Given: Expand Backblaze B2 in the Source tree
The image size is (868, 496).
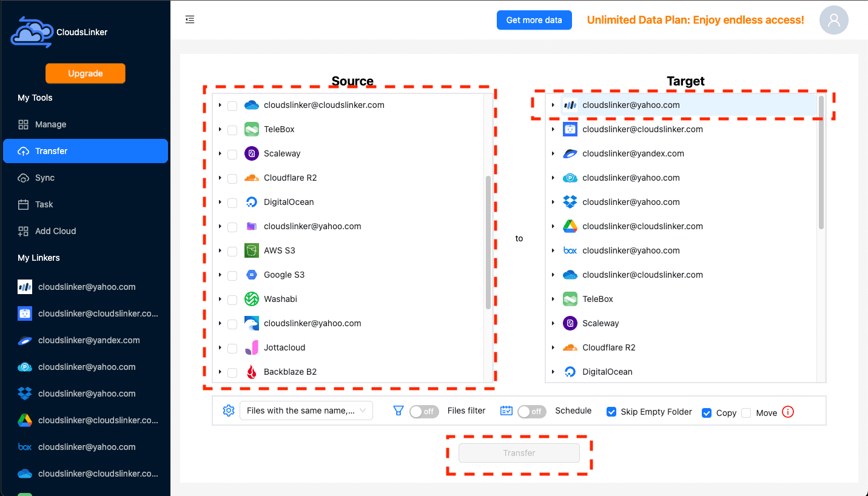Looking at the screenshot, I should point(220,372).
